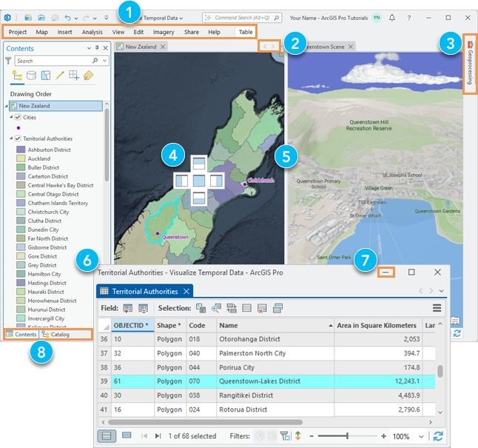Collapse the New Zealand map tree node
Screen dimensions: 478x448
[7, 106]
